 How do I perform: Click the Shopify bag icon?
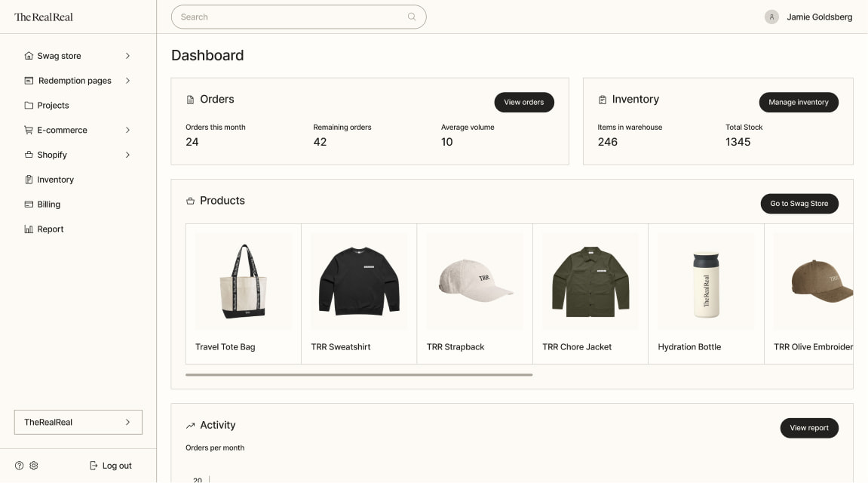coord(29,155)
